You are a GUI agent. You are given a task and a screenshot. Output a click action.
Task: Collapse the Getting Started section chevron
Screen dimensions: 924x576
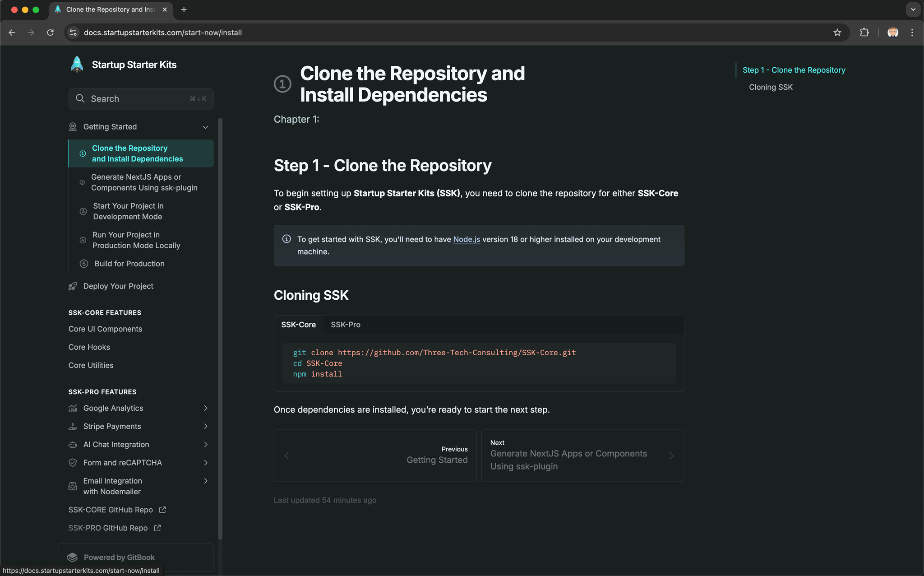[205, 127]
